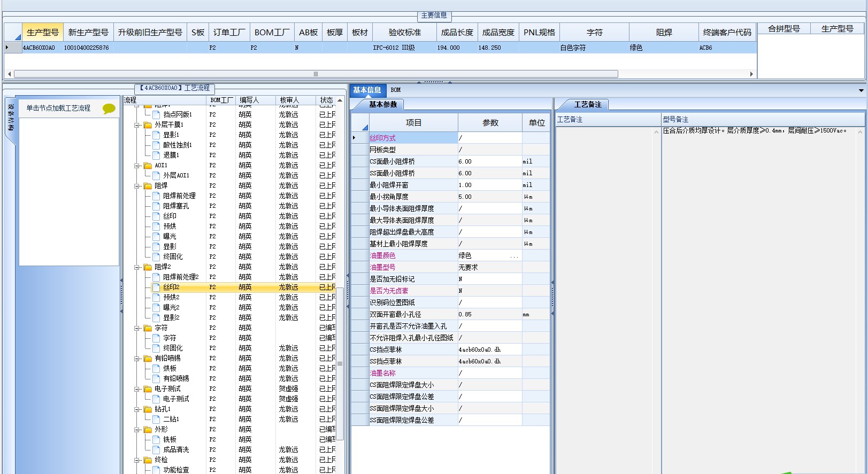
Task: Collapse the 字符 tree node
Action: click(x=137, y=328)
